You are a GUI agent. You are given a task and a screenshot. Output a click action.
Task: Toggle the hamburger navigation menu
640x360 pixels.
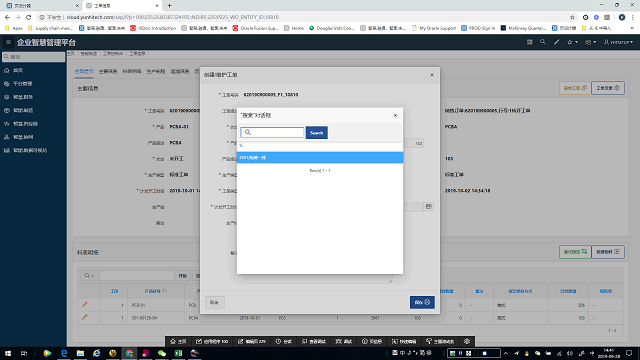tap(8, 42)
